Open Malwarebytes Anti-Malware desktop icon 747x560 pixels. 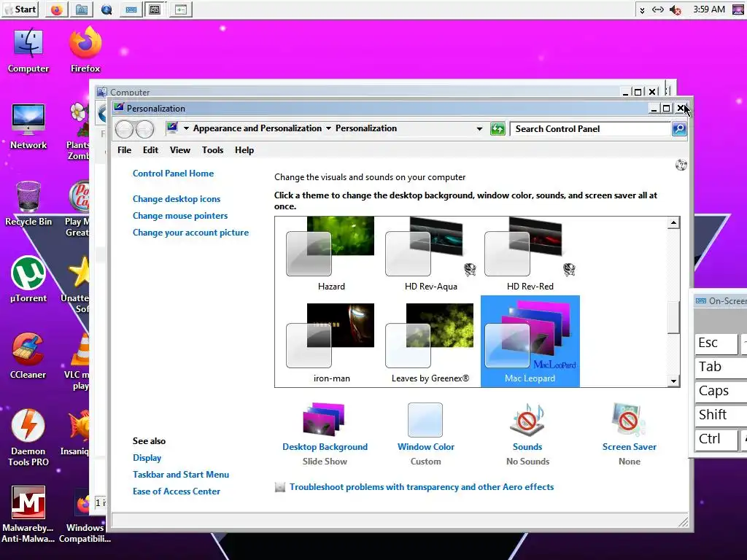(x=28, y=514)
